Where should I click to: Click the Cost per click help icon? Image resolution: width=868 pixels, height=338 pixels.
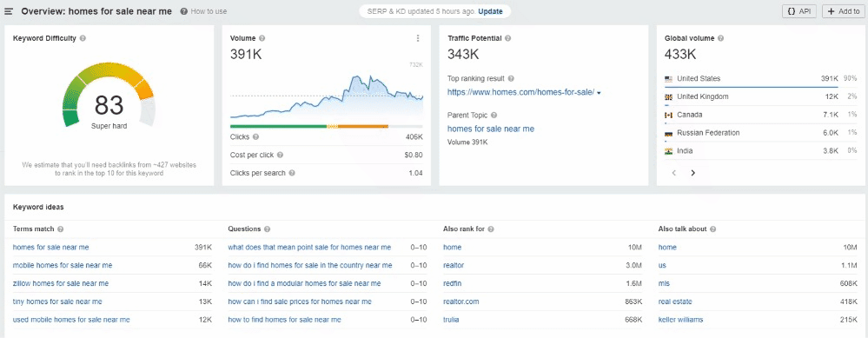[280, 155]
